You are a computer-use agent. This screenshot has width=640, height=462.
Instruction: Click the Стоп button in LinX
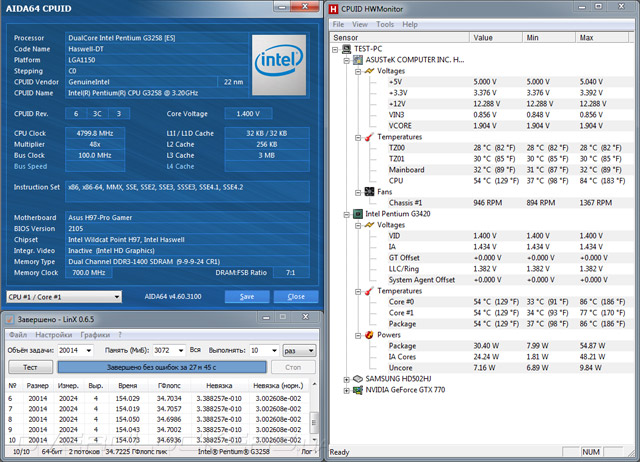293,367
